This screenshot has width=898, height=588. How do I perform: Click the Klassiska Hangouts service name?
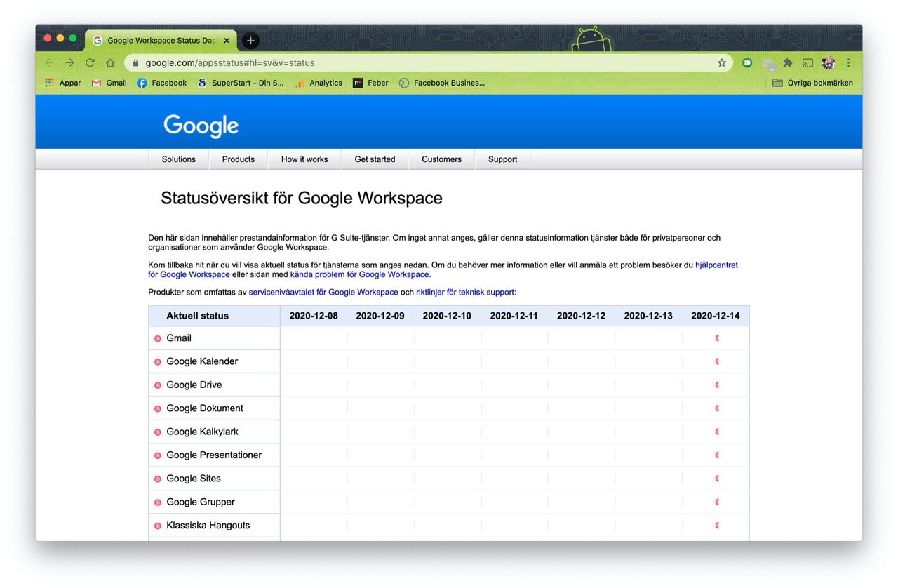[x=208, y=526]
